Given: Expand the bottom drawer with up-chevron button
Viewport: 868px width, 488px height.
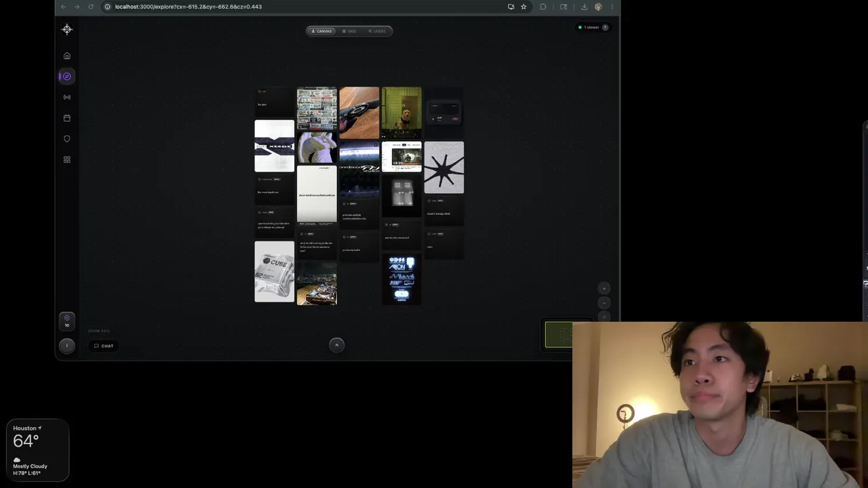Looking at the screenshot, I should pyautogui.click(x=336, y=345).
